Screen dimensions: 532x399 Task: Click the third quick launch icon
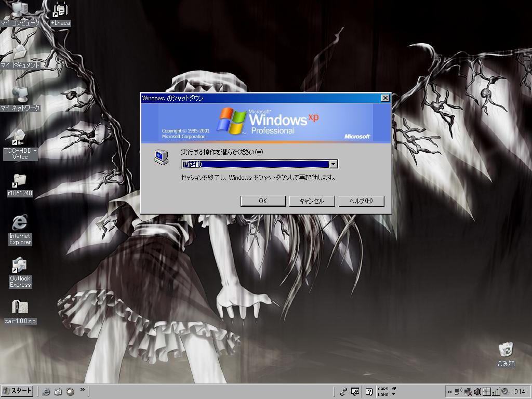tap(70, 392)
